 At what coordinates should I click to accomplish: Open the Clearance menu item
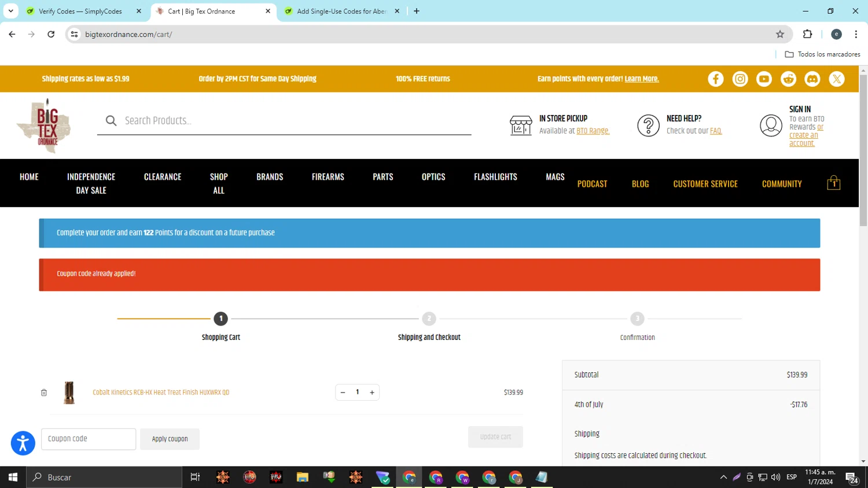point(163,177)
